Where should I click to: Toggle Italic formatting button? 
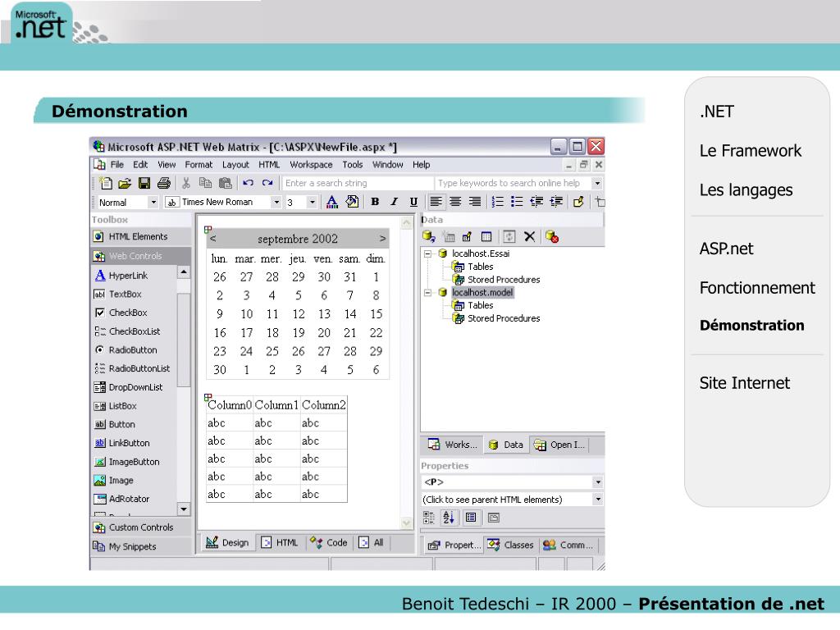(395, 202)
